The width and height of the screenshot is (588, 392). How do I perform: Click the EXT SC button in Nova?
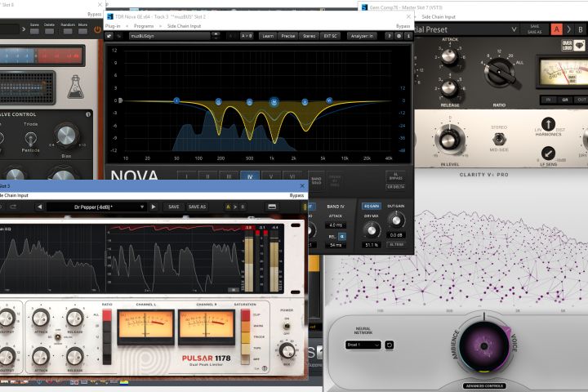(x=331, y=36)
